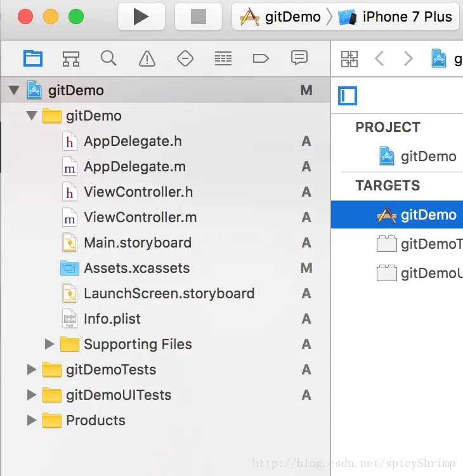Open the Report navigator
This screenshot has height=476, width=463.
(x=299, y=58)
